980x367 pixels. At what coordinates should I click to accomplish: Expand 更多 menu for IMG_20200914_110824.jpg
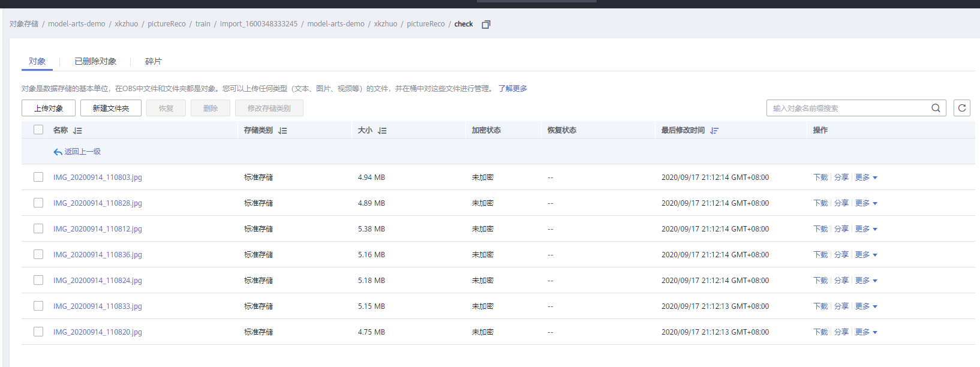click(866, 281)
